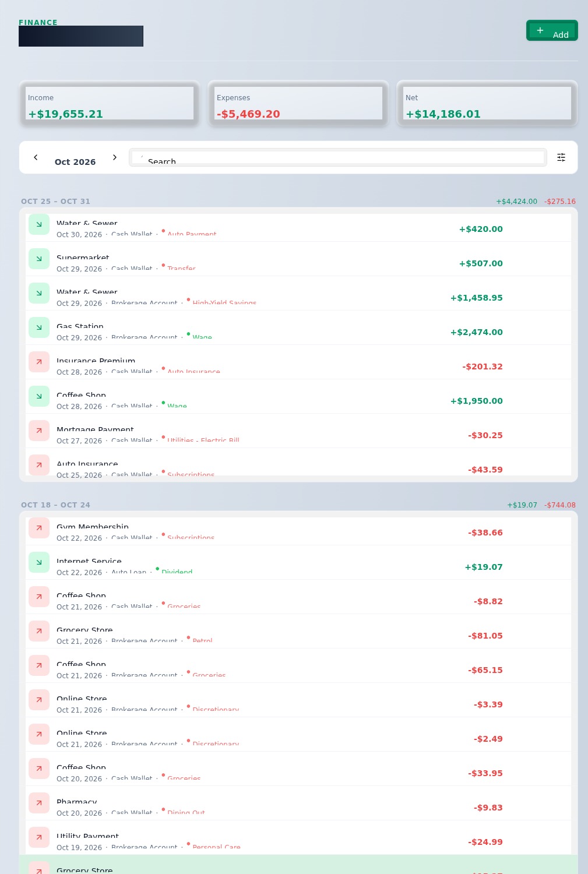Select the Internet Service income icon

39,562
